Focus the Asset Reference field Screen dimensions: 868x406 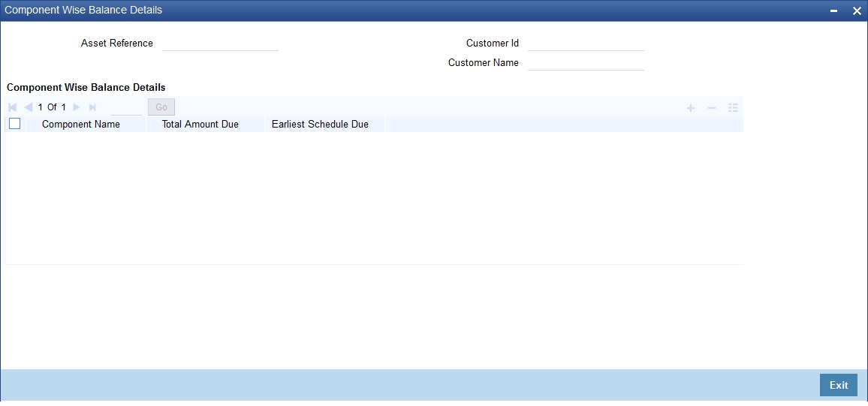pos(220,43)
